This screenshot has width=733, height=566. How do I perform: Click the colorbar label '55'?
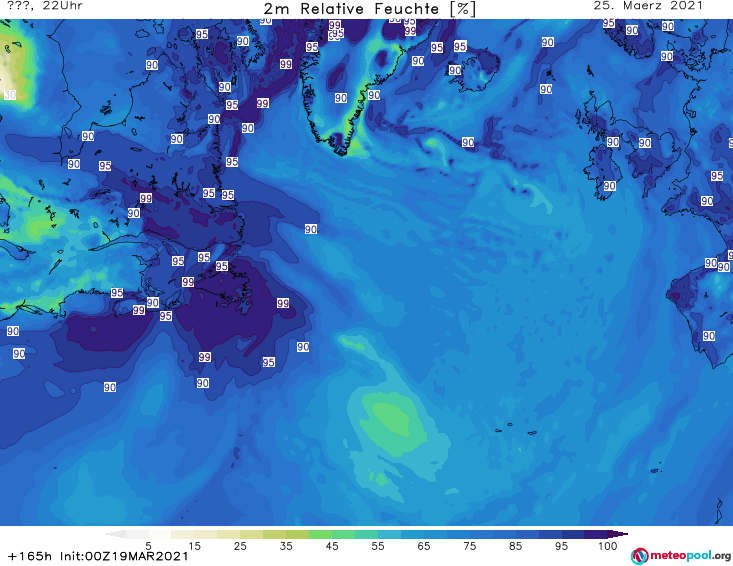tap(378, 546)
